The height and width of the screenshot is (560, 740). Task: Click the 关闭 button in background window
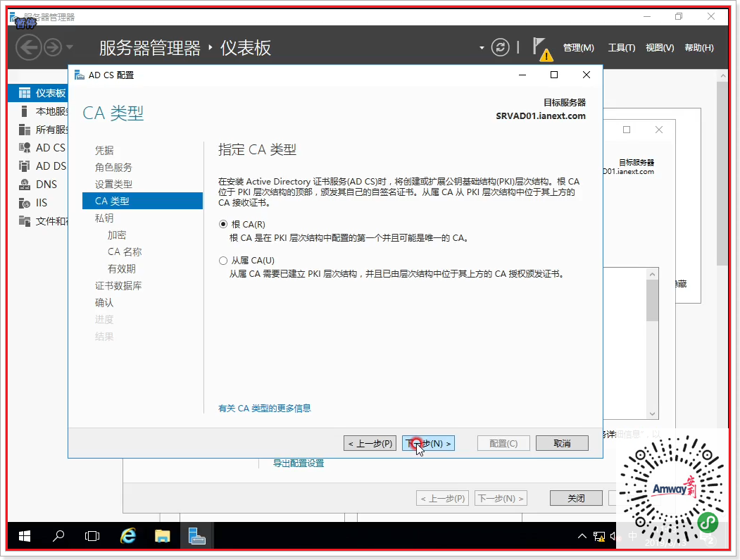point(576,498)
